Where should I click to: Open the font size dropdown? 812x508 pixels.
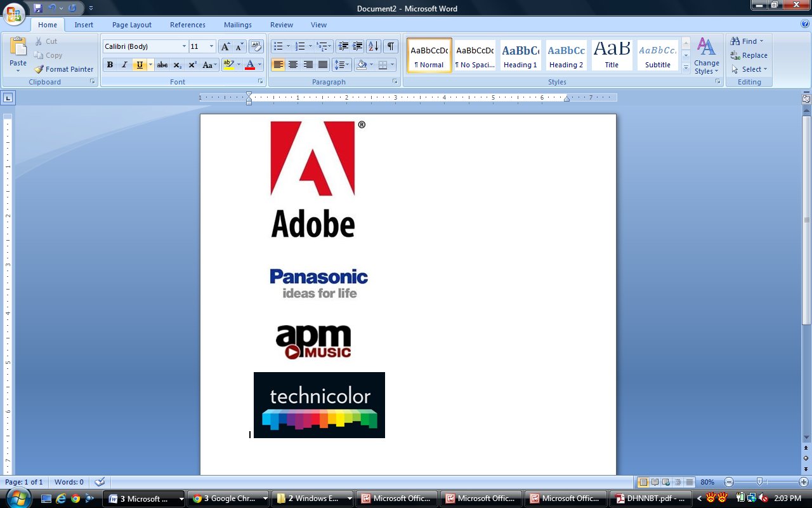pos(211,46)
